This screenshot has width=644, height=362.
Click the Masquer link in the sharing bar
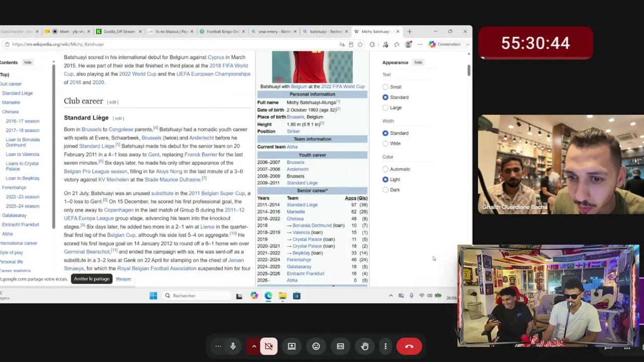pyautogui.click(x=123, y=279)
